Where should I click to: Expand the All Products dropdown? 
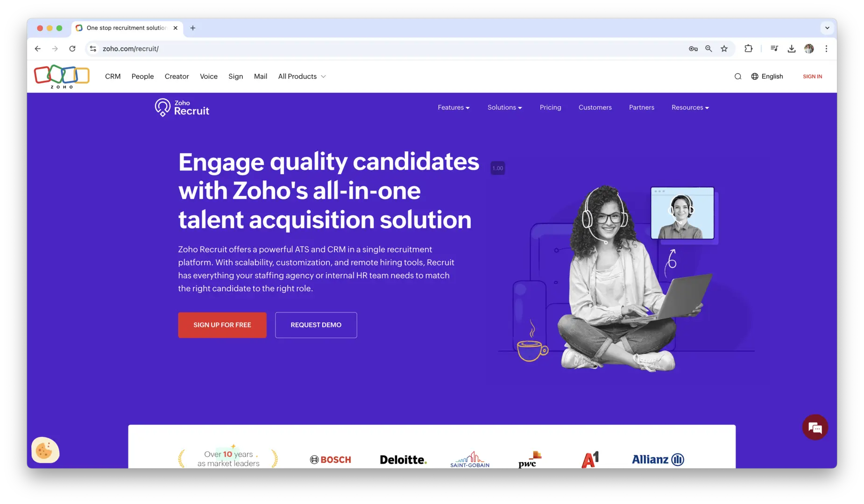(302, 77)
